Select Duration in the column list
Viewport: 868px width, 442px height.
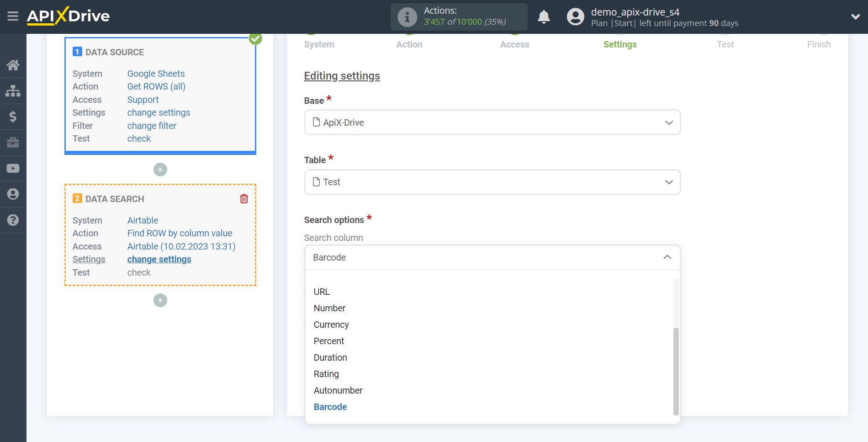330,357
